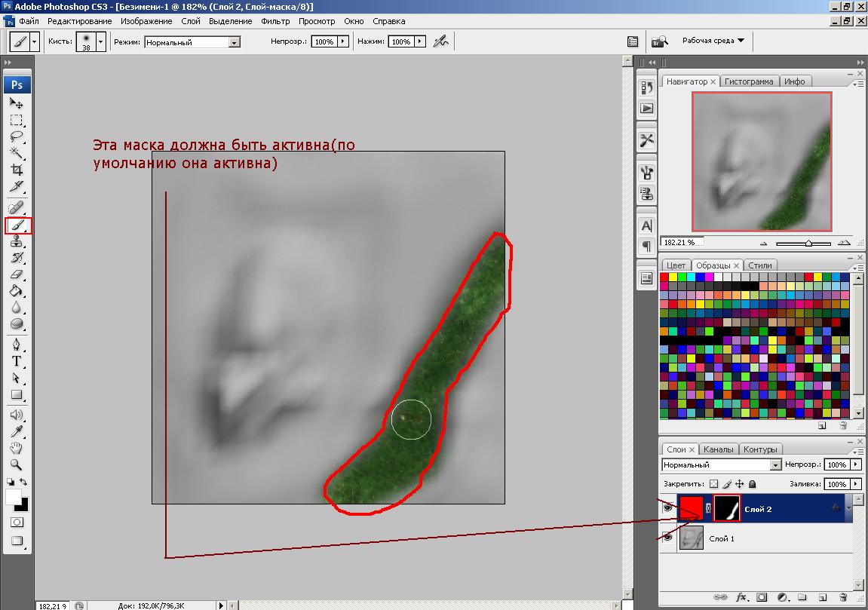The image size is (868, 610).
Task: Toggle lock transparent pixels next to Закрепить
Action: point(713,484)
